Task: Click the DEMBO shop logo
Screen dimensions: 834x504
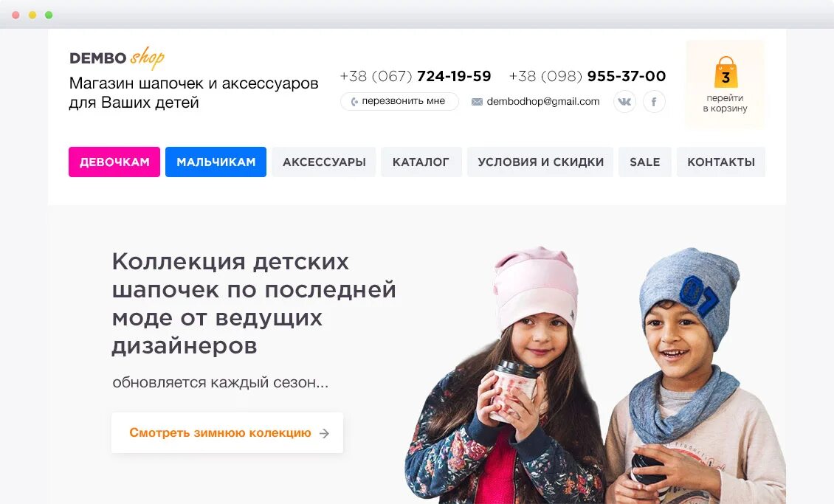Action: pos(117,58)
